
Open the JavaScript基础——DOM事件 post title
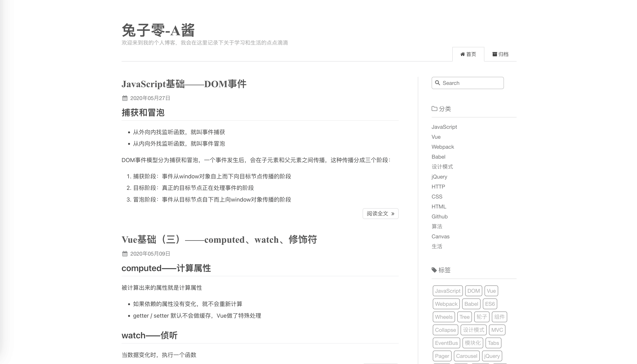(184, 84)
